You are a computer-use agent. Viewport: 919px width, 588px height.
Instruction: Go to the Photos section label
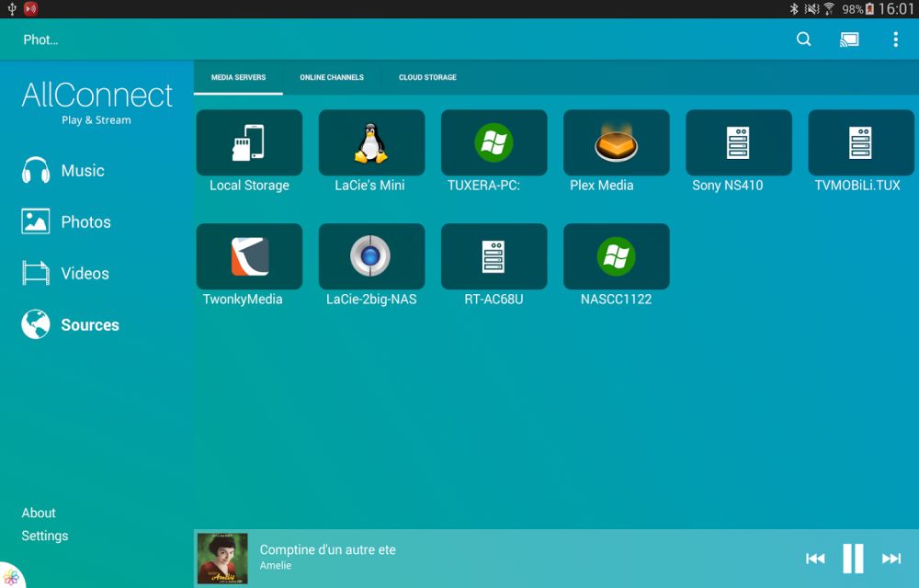pyautogui.click(x=86, y=222)
